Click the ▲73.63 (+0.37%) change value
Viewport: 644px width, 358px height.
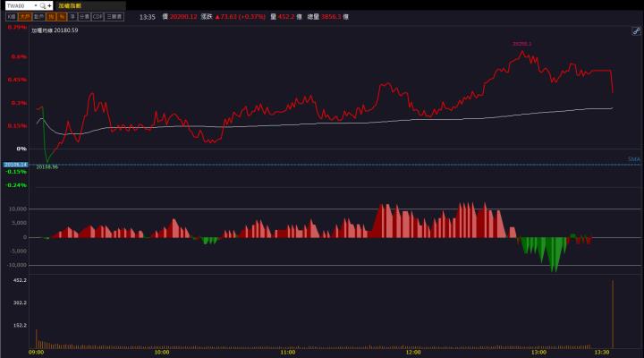point(240,17)
